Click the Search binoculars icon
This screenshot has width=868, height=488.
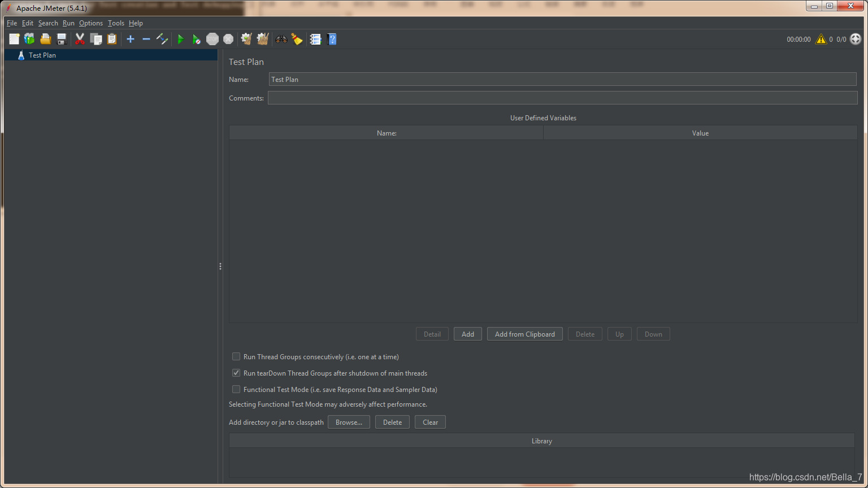281,39
